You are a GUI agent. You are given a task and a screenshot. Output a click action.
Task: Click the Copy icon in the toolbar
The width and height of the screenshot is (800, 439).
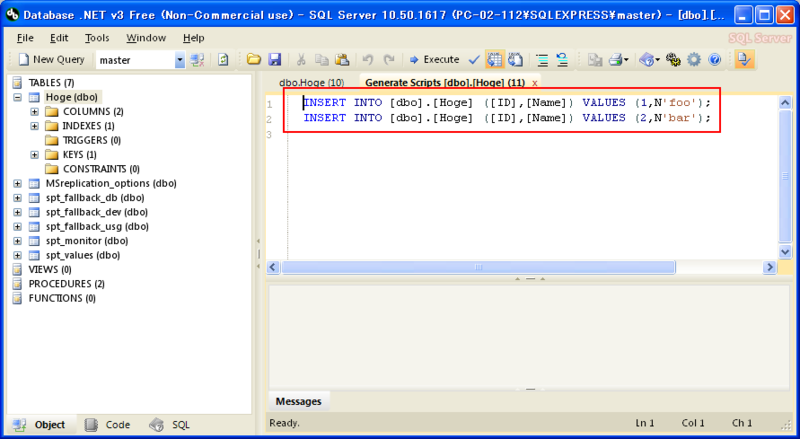point(321,60)
